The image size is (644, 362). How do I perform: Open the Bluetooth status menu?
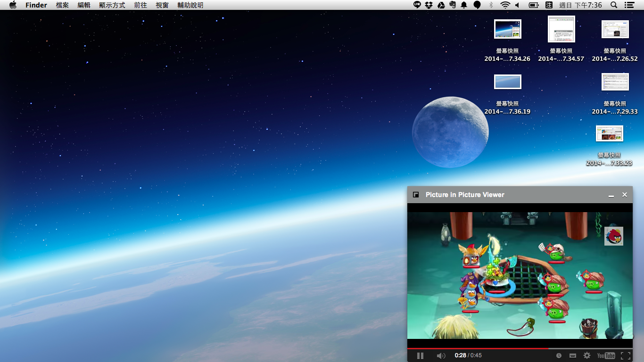(491, 5)
